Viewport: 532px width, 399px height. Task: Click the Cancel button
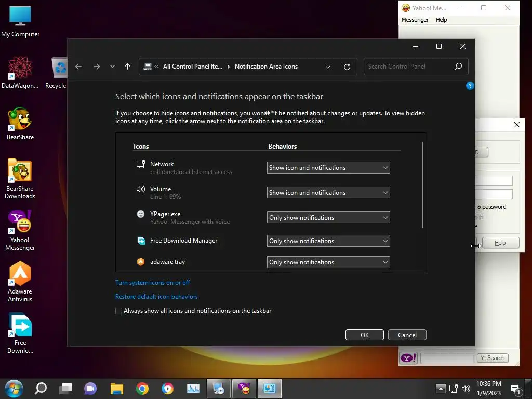[x=407, y=335]
